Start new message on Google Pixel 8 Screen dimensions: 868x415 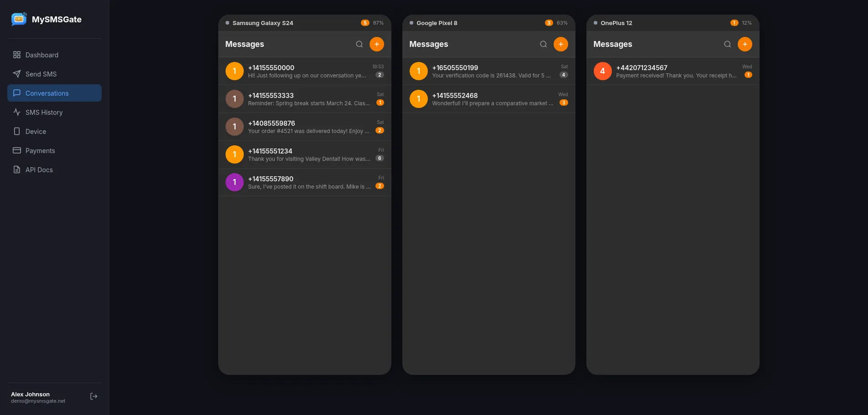click(560, 44)
